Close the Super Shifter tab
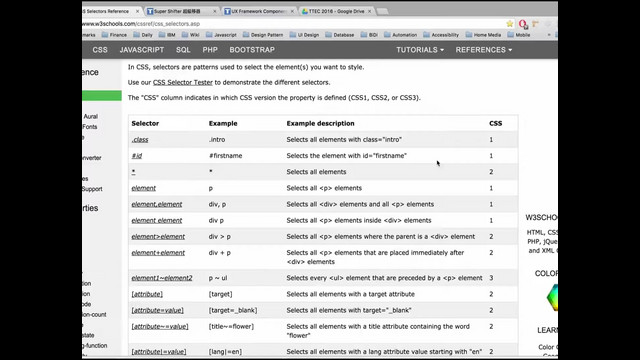 click(215, 11)
